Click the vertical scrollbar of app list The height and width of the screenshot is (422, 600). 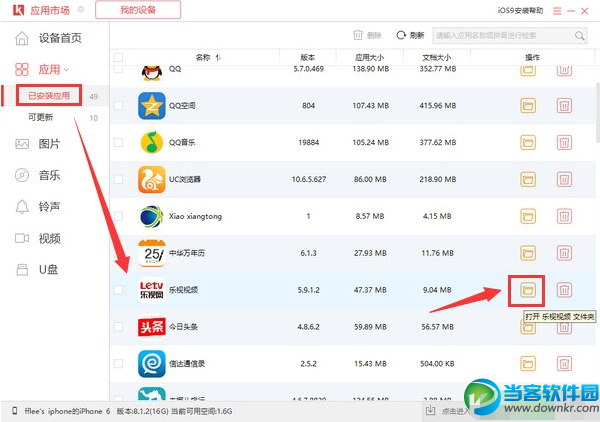(597, 111)
